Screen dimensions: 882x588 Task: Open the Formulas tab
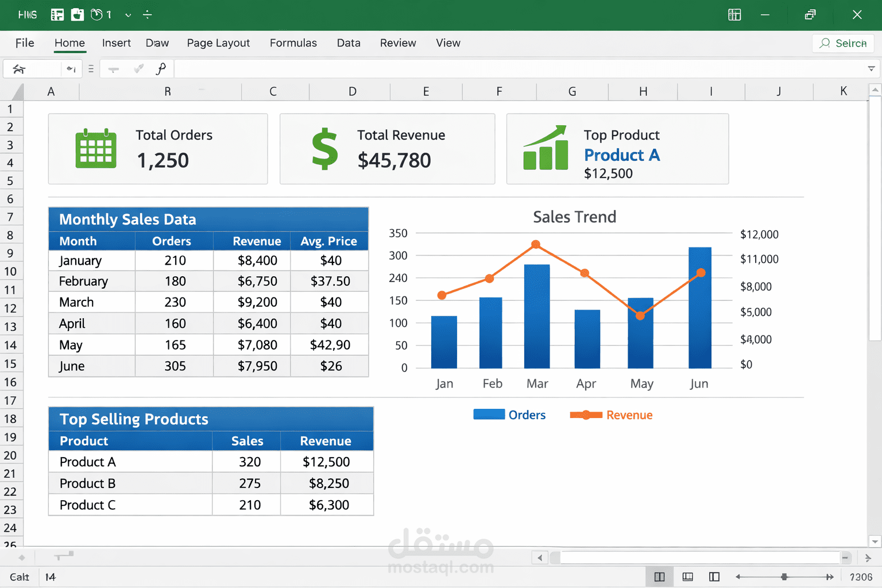(293, 43)
